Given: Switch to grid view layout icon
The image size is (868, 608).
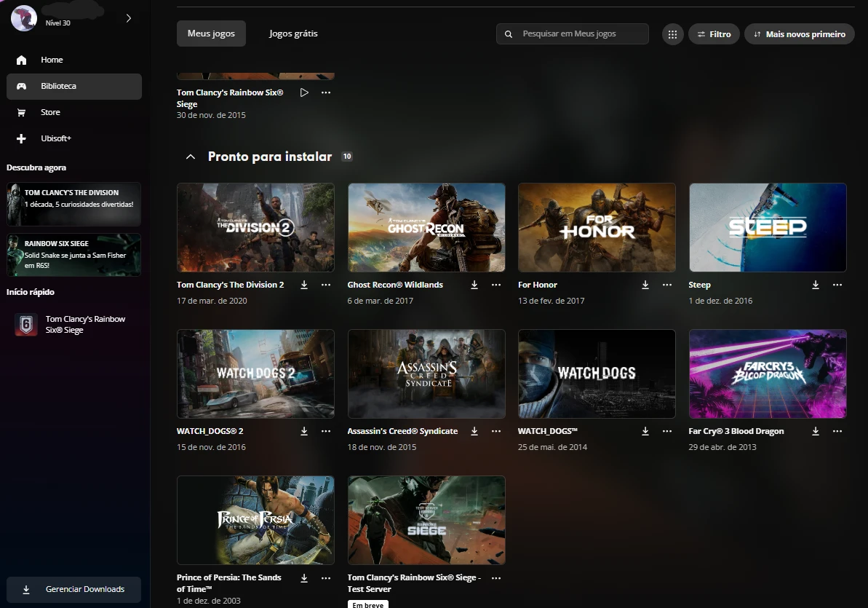Looking at the screenshot, I should click(x=672, y=34).
